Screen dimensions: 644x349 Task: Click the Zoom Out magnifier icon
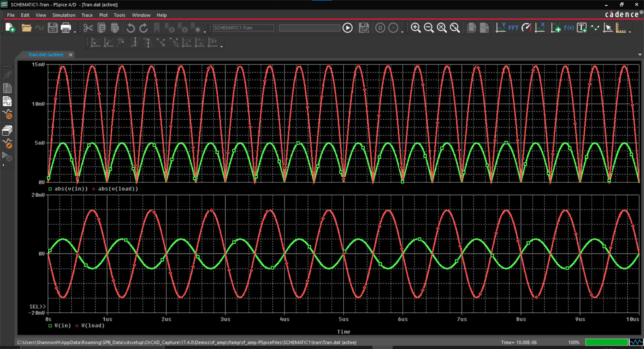click(x=429, y=28)
